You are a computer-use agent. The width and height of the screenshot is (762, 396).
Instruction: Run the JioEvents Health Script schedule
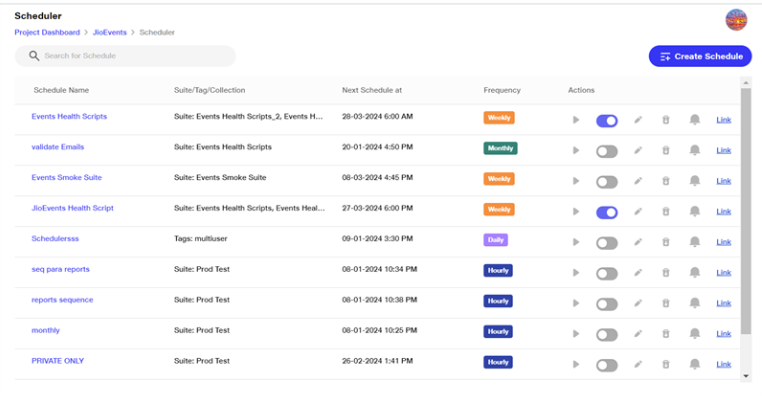coord(576,212)
